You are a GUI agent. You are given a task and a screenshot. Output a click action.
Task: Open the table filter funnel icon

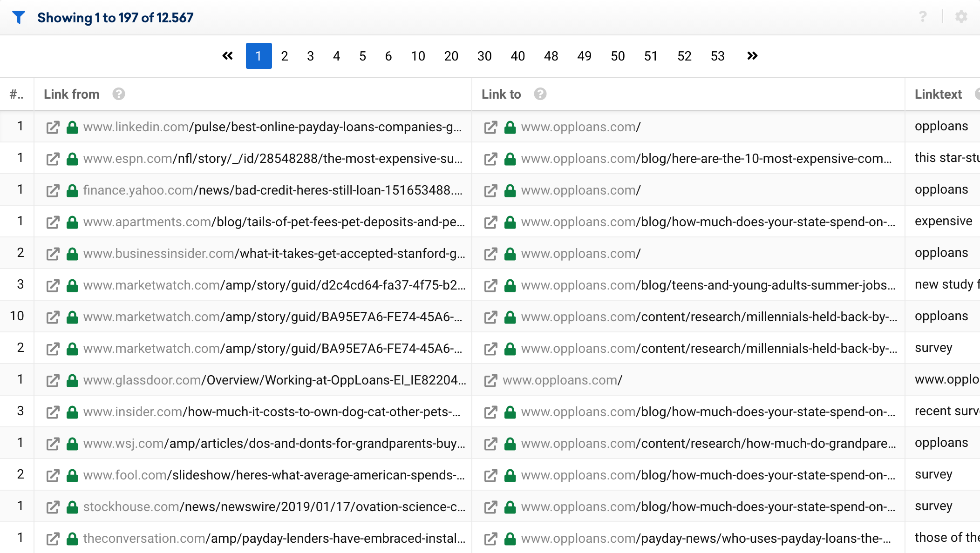(19, 17)
